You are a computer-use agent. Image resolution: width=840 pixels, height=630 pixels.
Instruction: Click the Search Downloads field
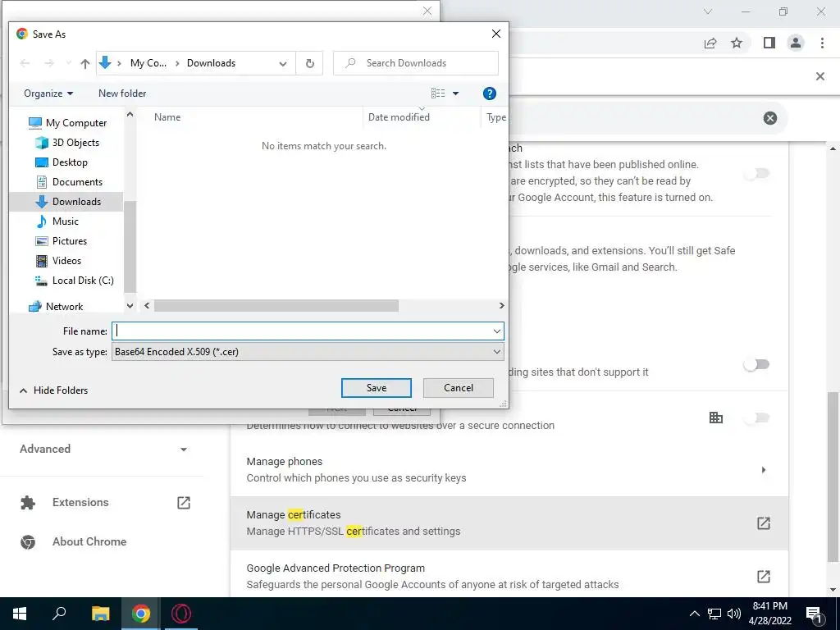tap(416, 63)
